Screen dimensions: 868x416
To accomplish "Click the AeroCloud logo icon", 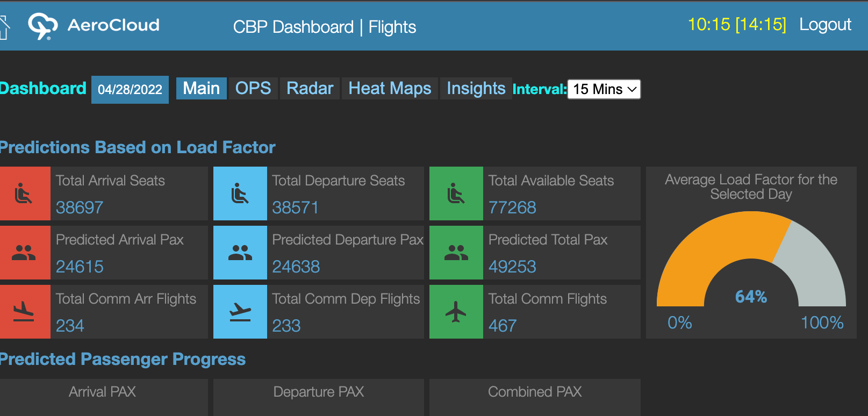I will coord(42,26).
